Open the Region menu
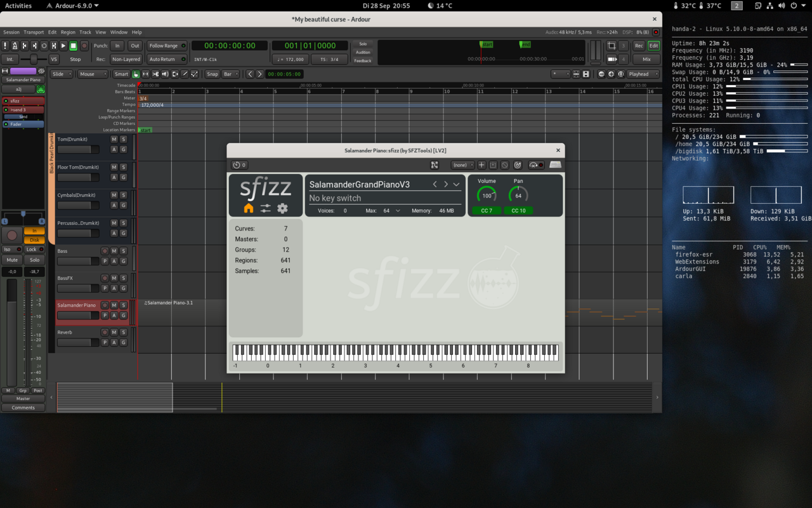This screenshot has height=508, width=812. click(68, 32)
